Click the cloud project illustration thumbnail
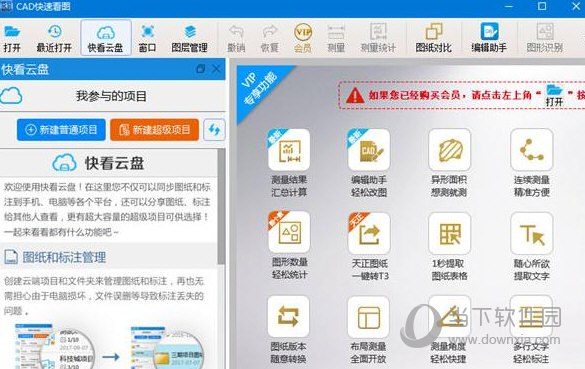 pyautogui.click(x=108, y=345)
